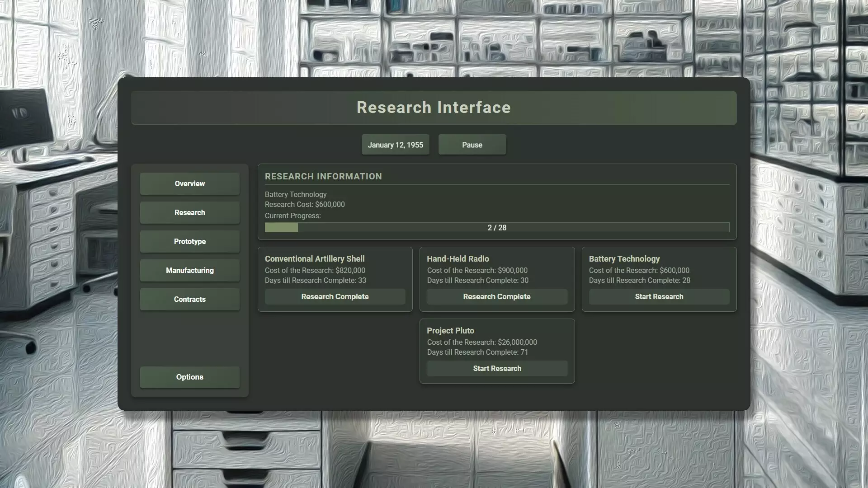Screen dimensions: 868x488
Task: Go to the Manufacturing section
Action: [189, 270]
